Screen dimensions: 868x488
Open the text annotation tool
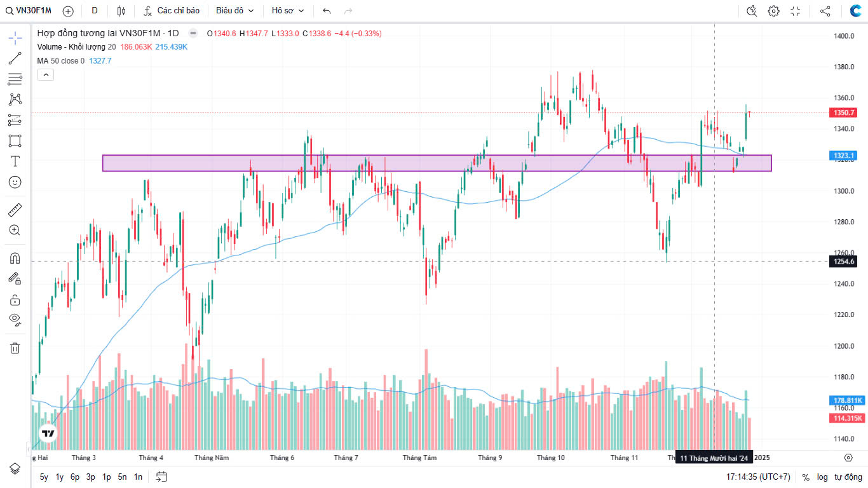point(15,161)
